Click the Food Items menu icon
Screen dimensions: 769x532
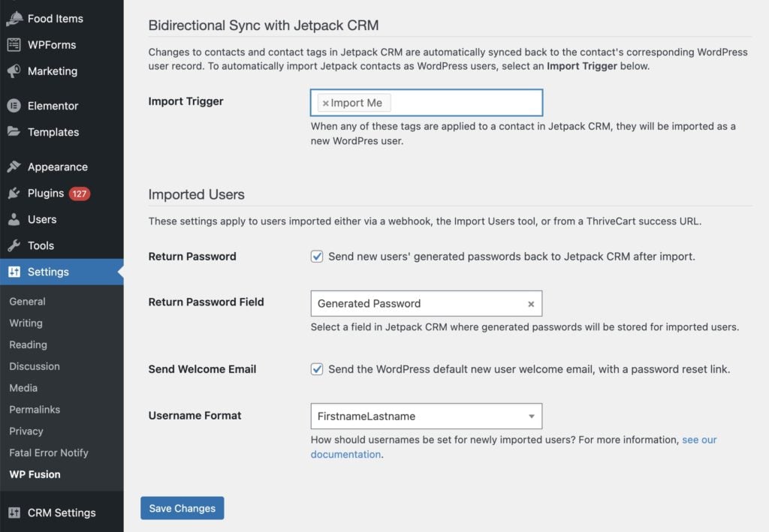click(14, 19)
